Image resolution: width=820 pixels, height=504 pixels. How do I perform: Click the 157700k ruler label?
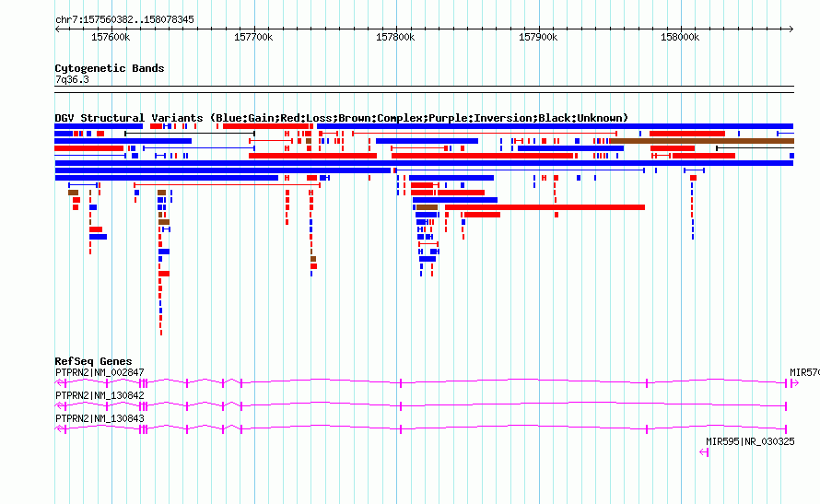(x=253, y=37)
